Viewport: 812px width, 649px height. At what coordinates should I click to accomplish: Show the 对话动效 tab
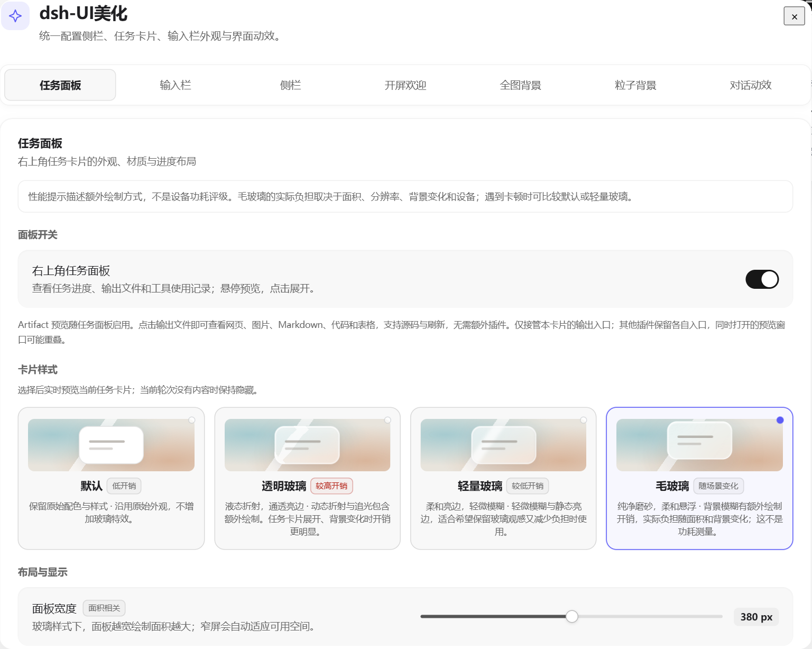751,85
